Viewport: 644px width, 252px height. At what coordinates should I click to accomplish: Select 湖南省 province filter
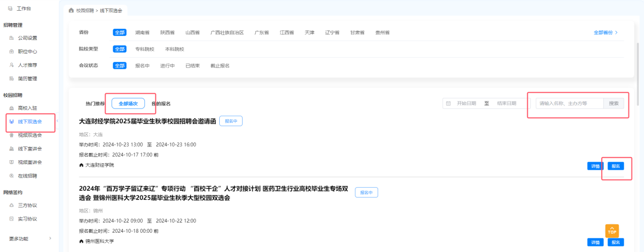coord(142,32)
